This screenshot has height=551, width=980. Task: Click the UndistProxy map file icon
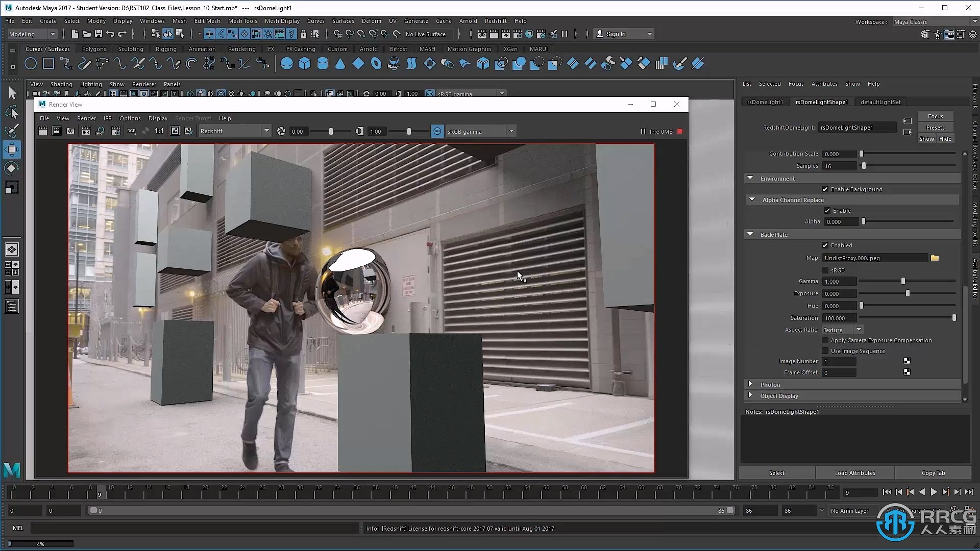935,258
